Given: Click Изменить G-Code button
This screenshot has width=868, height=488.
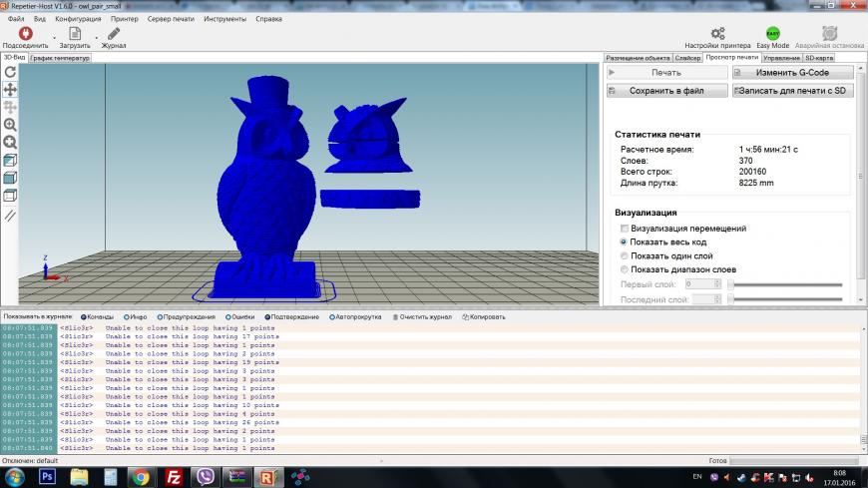Looking at the screenshot, I should click(x=793, y=73).
